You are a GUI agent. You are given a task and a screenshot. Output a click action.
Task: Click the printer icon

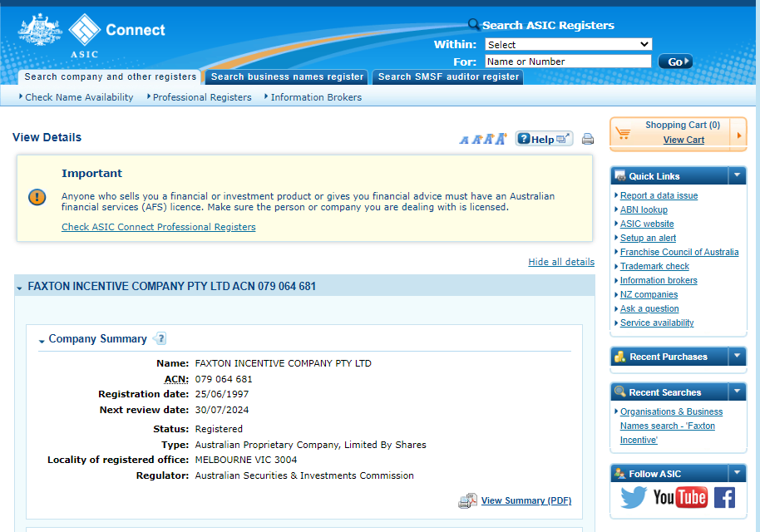588,139
